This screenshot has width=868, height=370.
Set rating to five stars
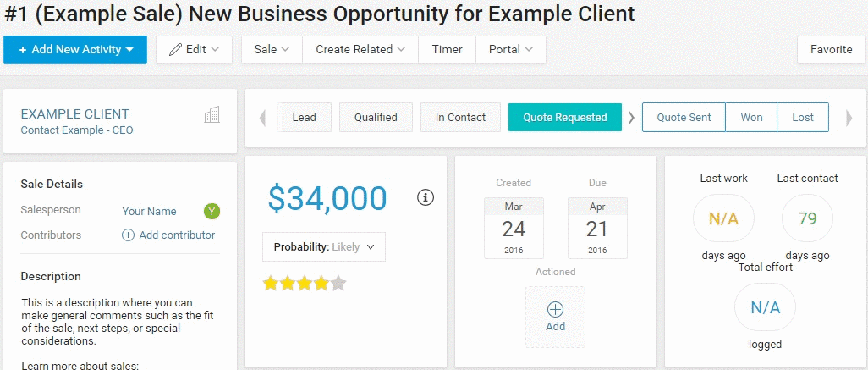[338, 284]
